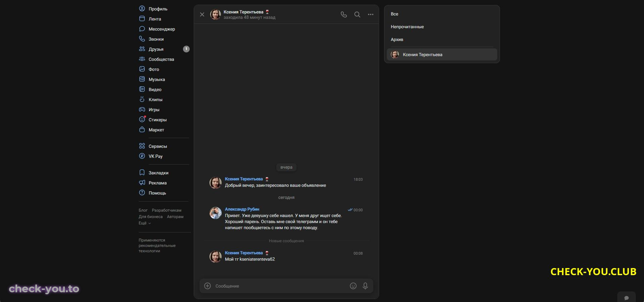
Task: Open the Сервисы grid icon
Action: tap(142, 146)
